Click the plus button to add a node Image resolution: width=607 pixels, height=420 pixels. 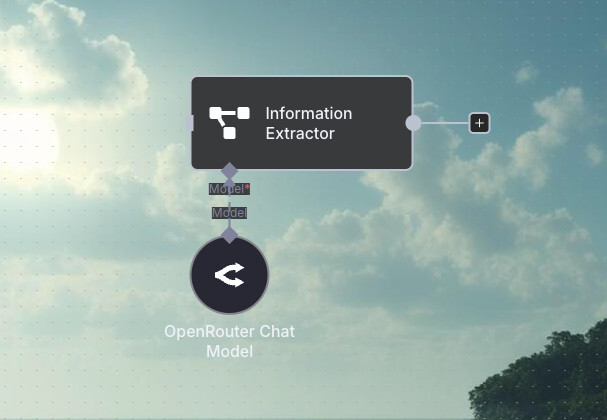pyautogui.click(x=479, y=123)
